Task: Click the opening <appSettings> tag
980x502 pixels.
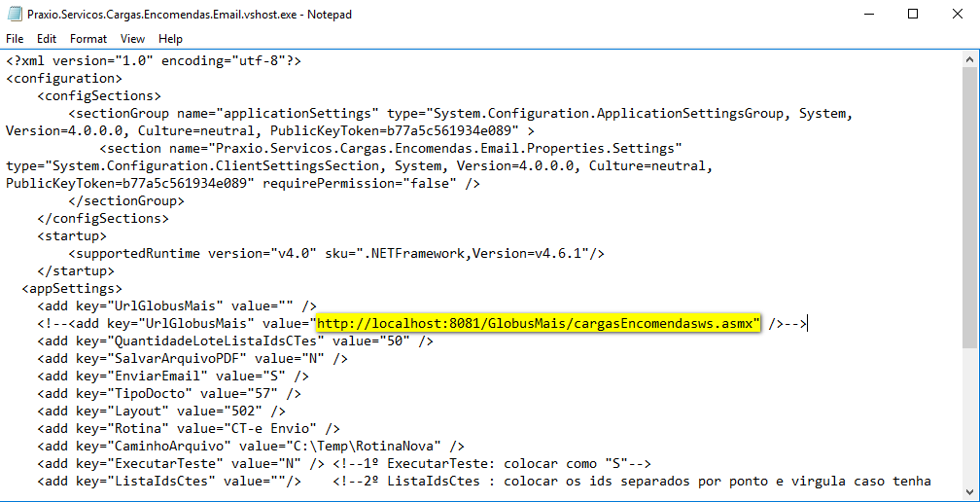Action: click(x=72, y=289)
